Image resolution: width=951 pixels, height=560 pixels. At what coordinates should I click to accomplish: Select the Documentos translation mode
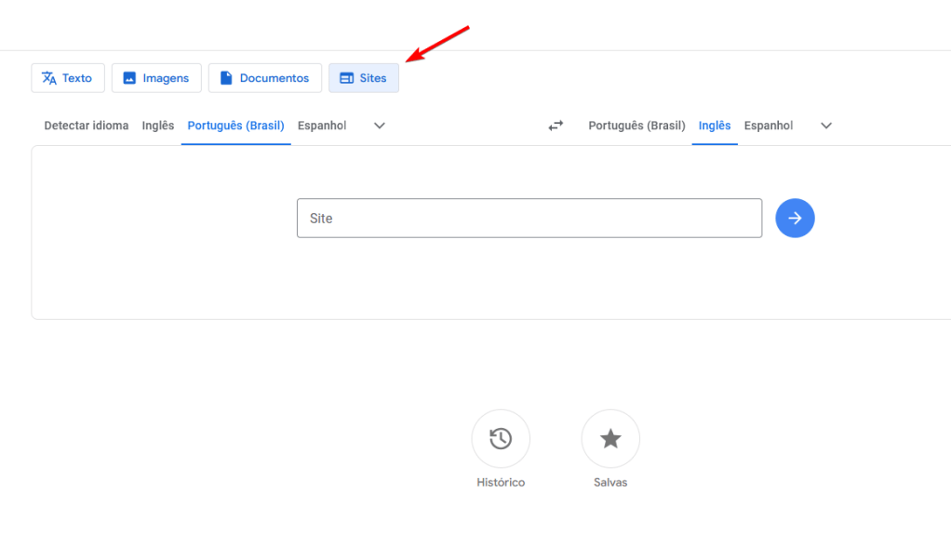pyautogui.click(x=264, y=78)
